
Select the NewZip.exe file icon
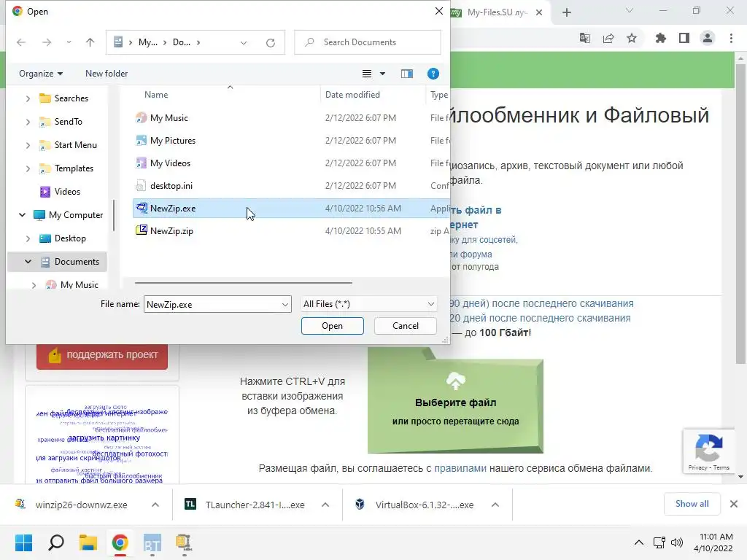pos(141,208)
